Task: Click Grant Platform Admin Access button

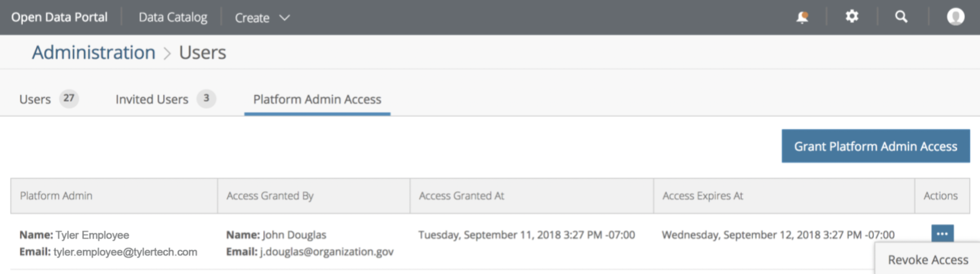Action: tap(876, 146)
